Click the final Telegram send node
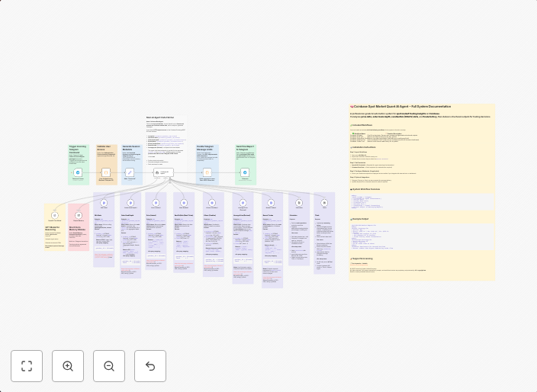 [x=245, y=172]
